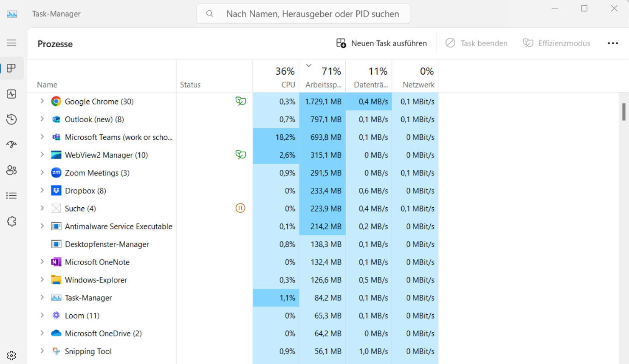Viewport: 629px width, 364px height.
Task: Click the Antimalware Service Executable icon
Action: point(56,226)
